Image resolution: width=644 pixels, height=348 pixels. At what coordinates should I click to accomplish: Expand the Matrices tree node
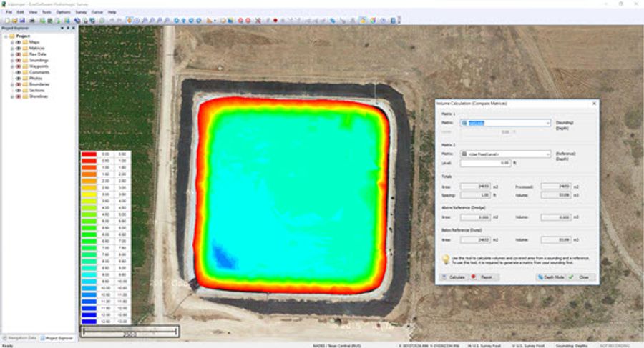12,48
